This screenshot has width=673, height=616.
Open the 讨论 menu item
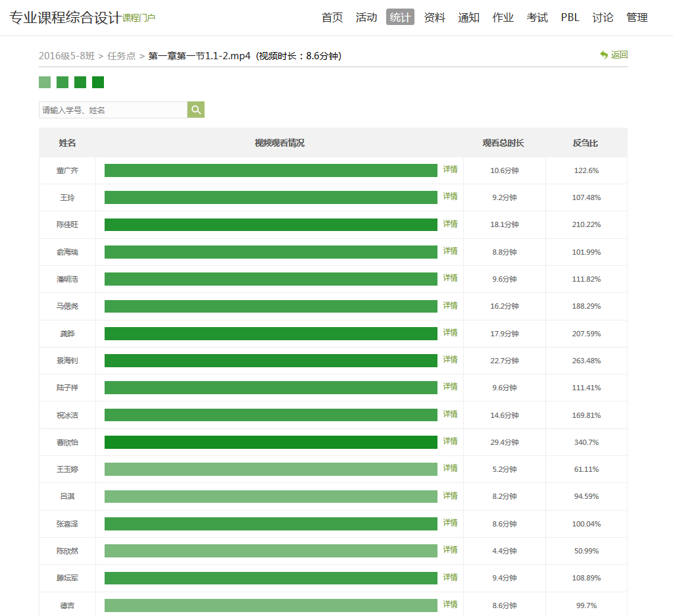point(603,18)
